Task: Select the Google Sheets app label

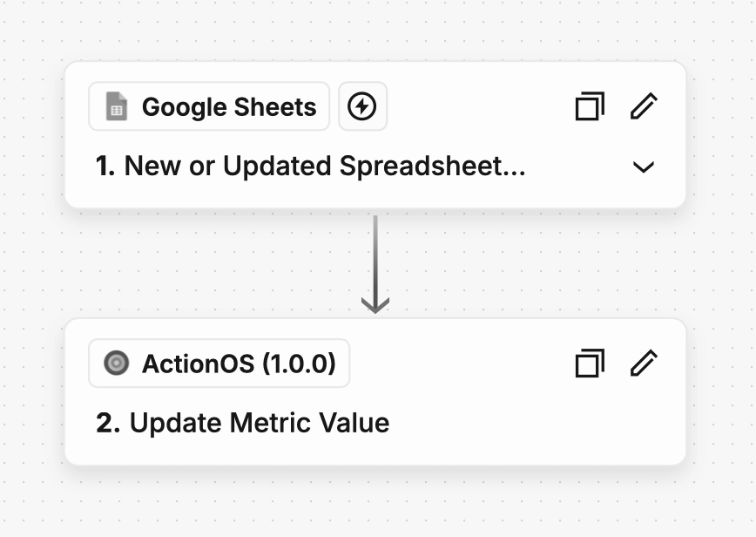Action: (229, 106)
